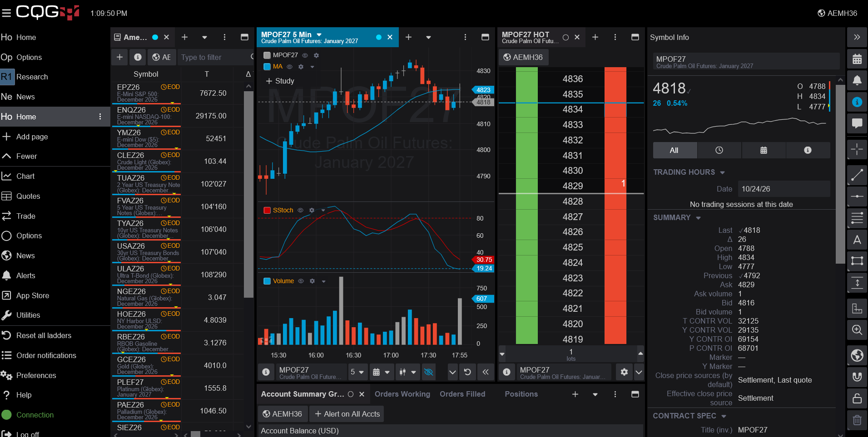868x437 pixels.
Task: Click the Type to filter field
Action: (215, 57)
